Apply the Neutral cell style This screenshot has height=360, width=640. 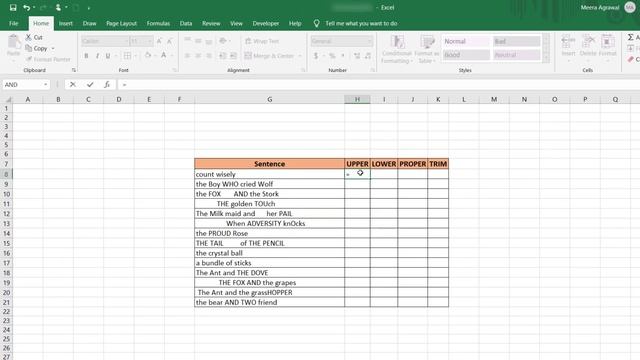(516, 55)
